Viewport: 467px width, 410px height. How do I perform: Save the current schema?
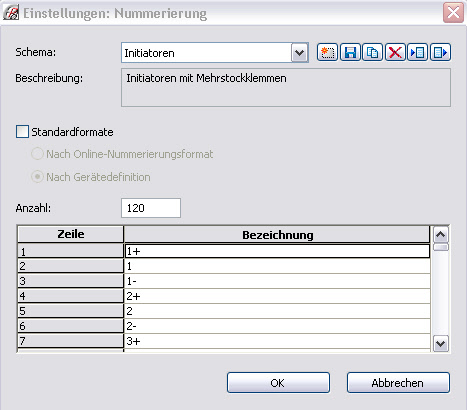pos(350,52)
